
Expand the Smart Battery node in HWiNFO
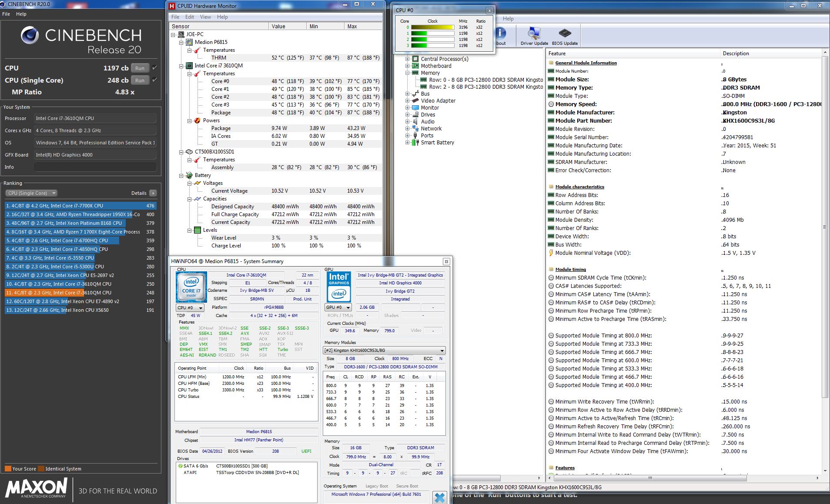pyautogui.click(x=408, y=142)
